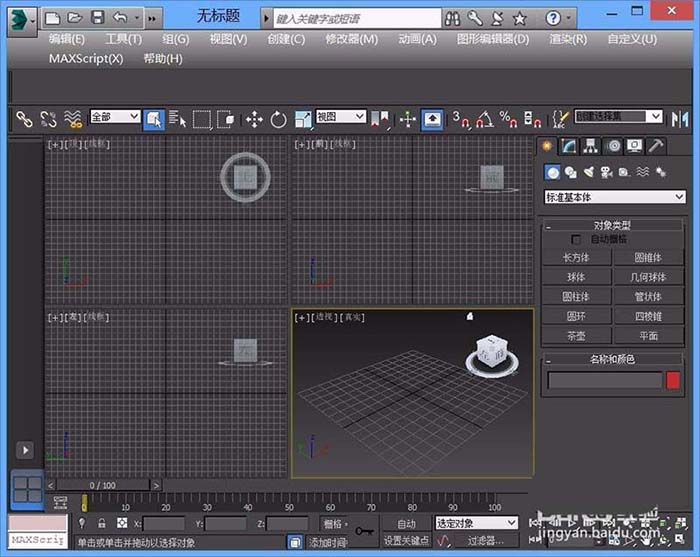The width and height of the screenshot is (700, 557).
Task: Activate Select and Rotate tool
Action: [x=279, y=120]
